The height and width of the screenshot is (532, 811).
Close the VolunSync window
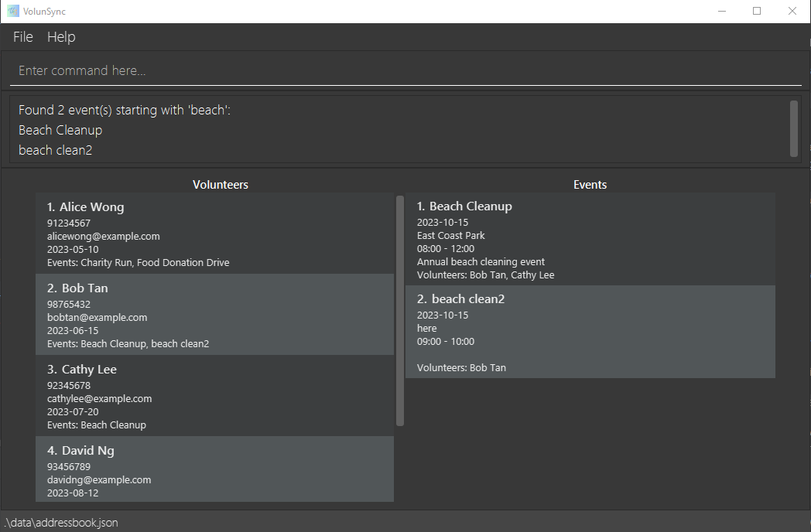coord(792,11)
